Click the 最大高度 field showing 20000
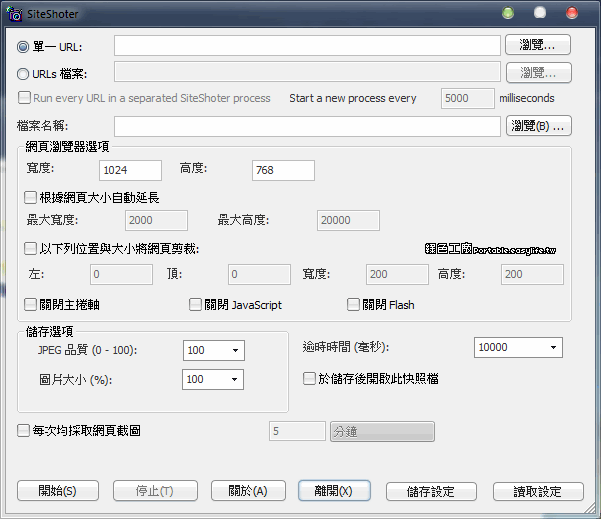This screenshot has height=519, width=601. coord(348,220)
